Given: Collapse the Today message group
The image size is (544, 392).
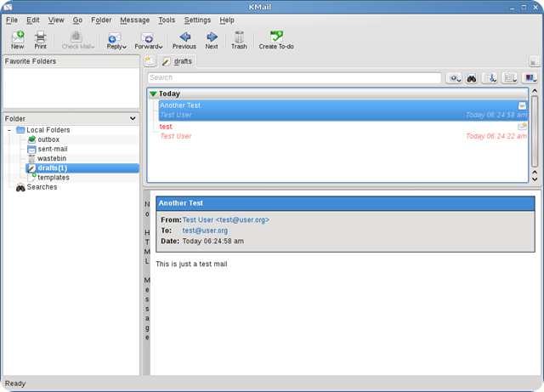Looking at the screenshot, I should (153, 94).
